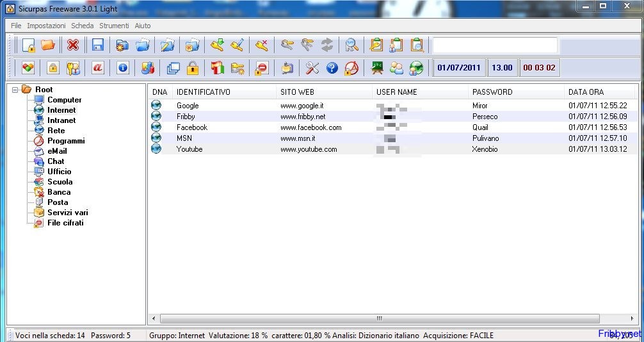The height and width of the screenshot is (342, 644).
Task: Select the Scuola tree item
Action: pyautogui.click(x=60, y=182)
